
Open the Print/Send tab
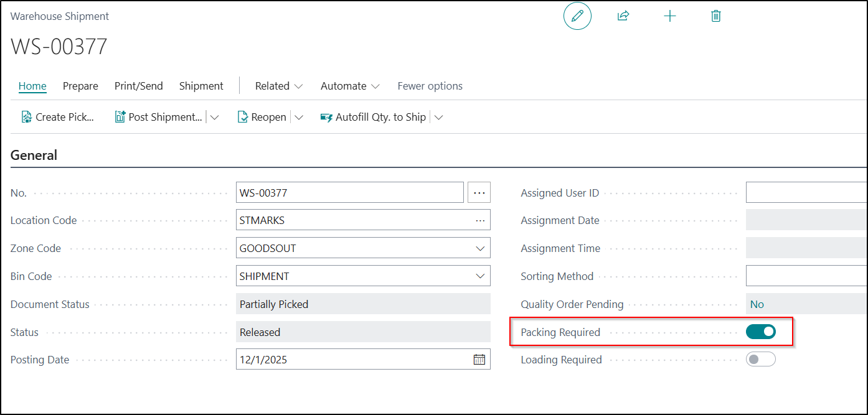coord(138,86)
